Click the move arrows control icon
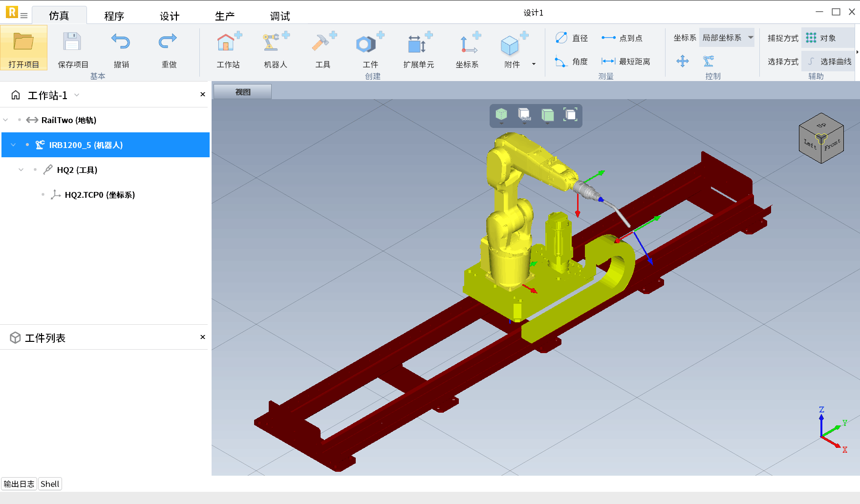The image size is (860, 504). (682, 61)
